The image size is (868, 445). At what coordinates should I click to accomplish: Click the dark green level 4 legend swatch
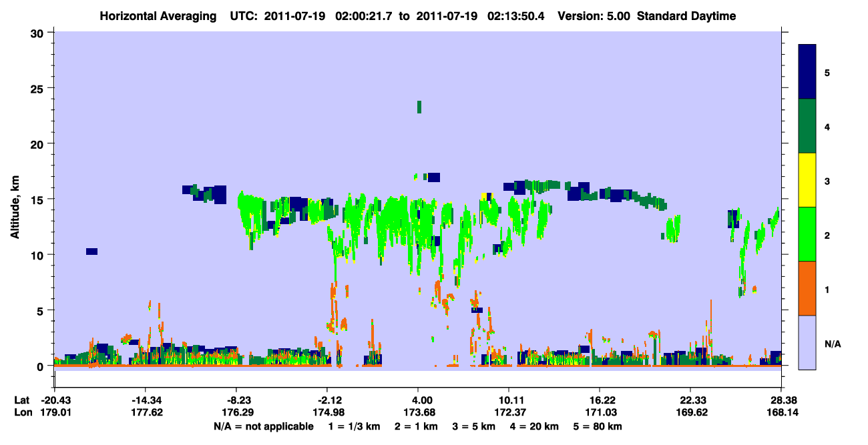click(x=808, y=126)
